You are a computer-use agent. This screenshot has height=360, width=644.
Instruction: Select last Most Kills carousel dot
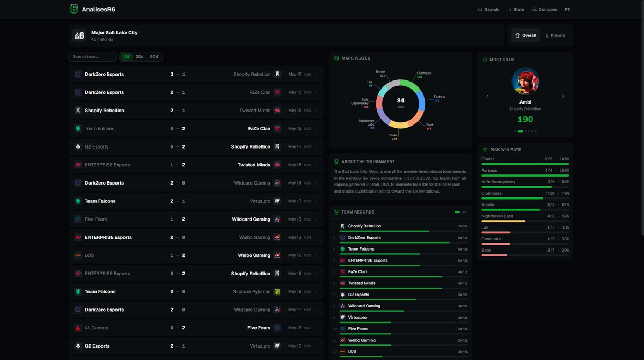[535, 131]
